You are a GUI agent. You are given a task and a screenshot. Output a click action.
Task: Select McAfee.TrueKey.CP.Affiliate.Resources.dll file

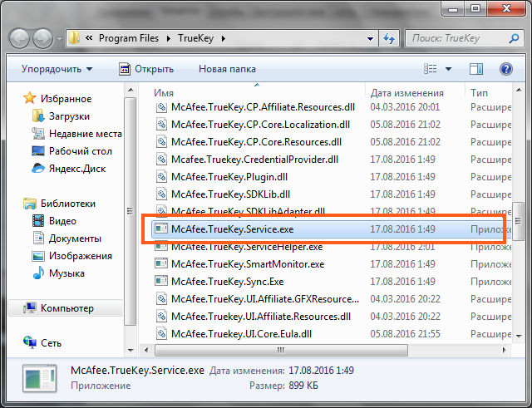[x=263, y=107]
